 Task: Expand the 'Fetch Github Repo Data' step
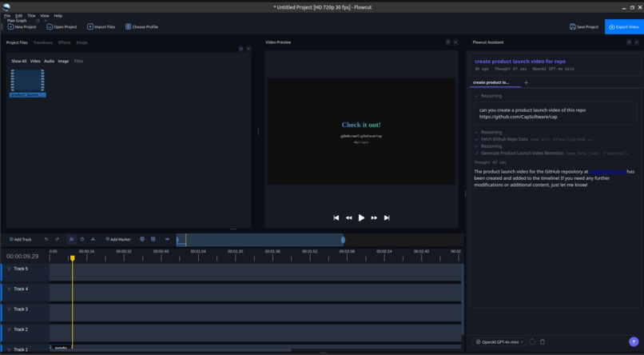[533, 139]
